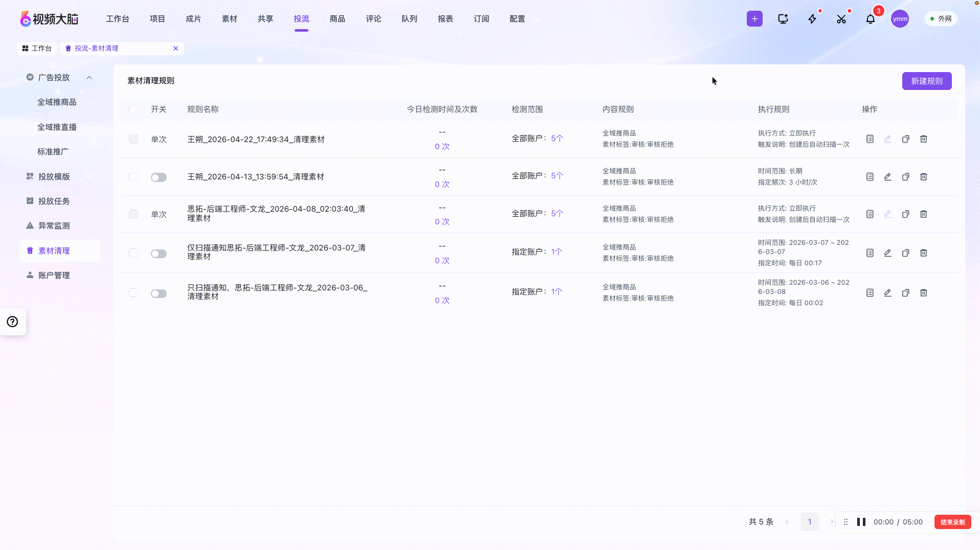The width and height of the screenshot is (980, 550).
Task: Open the notification bell
Action: click(871, 19)
